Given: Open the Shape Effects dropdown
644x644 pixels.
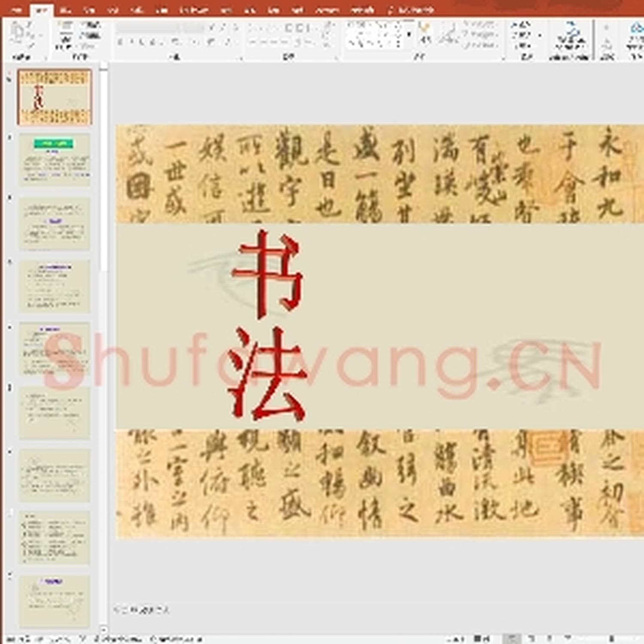Looking at the screenshot, I should pyautogui.click(x=480, y=45).
